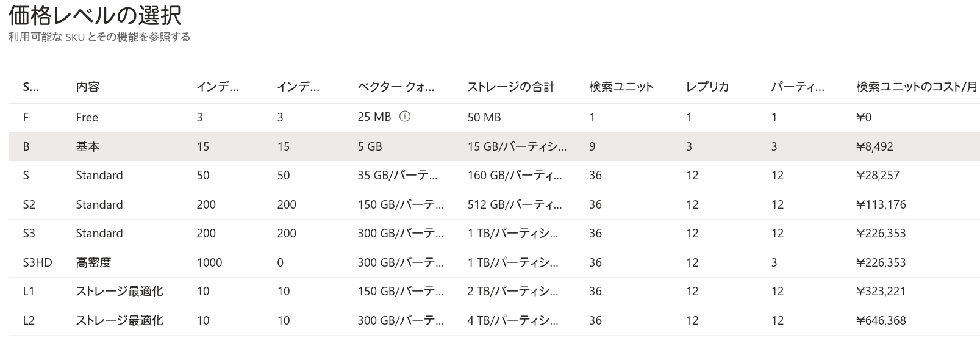Click the 検索ユニットのコスト/月 column header
Screen dimensions: 980x338
click(917, 87)
